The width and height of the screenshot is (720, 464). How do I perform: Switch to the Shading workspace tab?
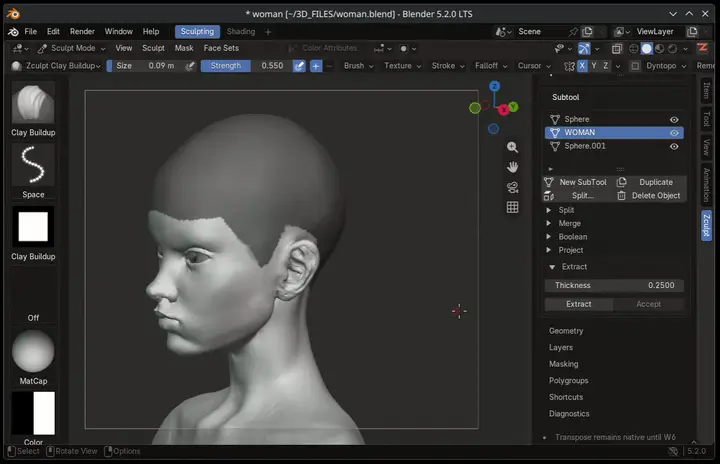point(241,32)
